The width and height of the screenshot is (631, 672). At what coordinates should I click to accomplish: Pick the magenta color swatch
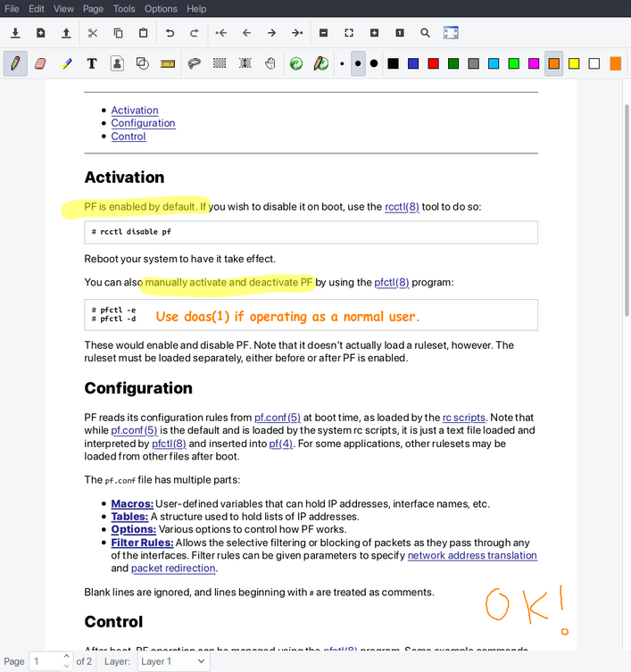tap(534, 63)
